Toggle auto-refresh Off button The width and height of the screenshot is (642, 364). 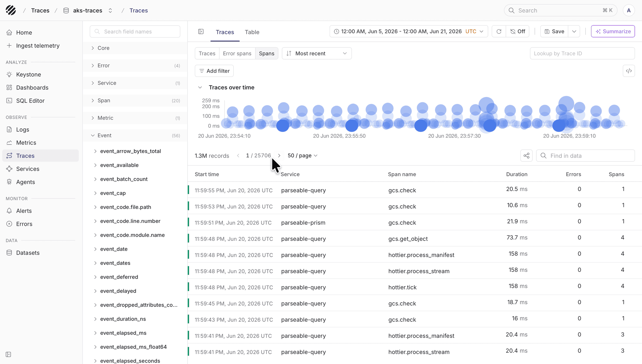pyautogui.click(x=518, y=31)
